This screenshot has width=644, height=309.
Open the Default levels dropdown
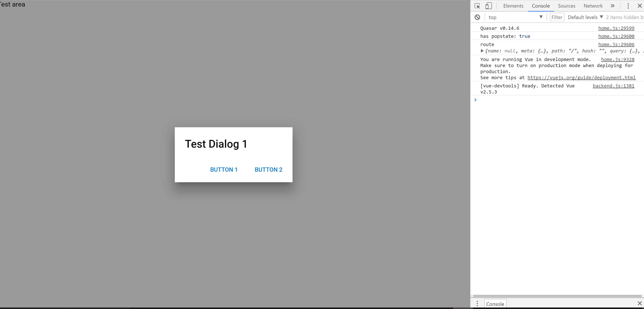point(585,17)
